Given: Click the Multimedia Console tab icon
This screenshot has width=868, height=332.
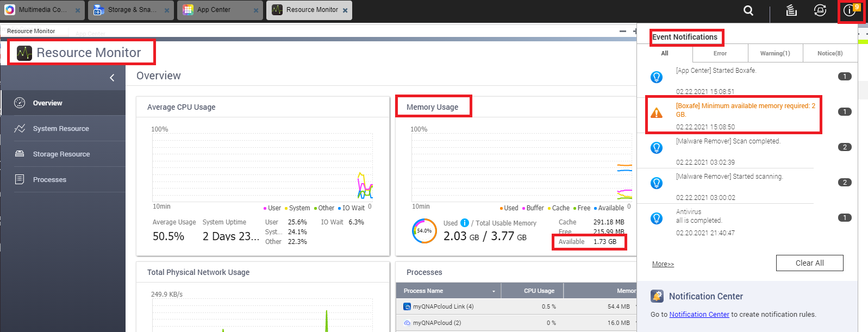Looking at the screenshot, I should 10,10.
